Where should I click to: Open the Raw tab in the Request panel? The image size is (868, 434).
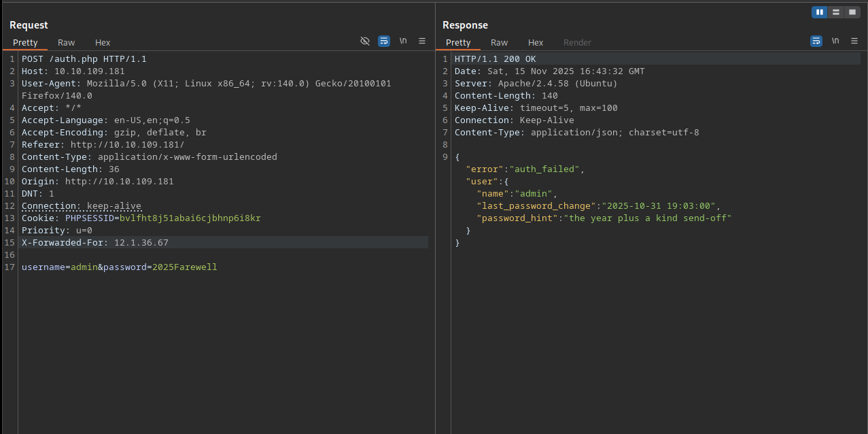click(67, 42)
